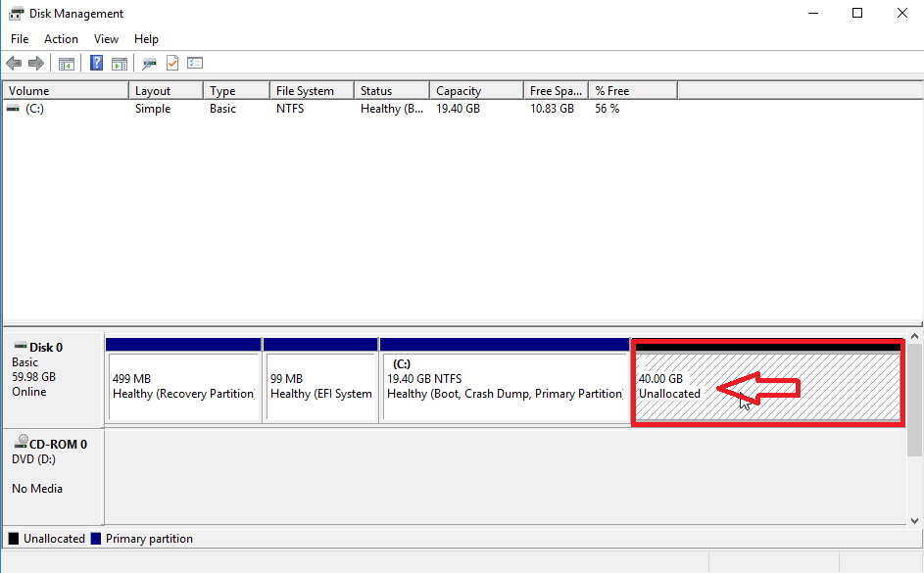Screen dimensions: 924x573
Task: Sort by the Type column header
Action: point(236,91)
